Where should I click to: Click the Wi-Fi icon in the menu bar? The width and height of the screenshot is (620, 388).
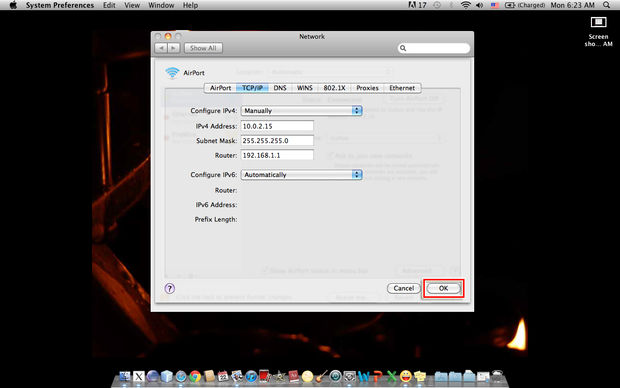pyautogui.click(x=465, y=5)
